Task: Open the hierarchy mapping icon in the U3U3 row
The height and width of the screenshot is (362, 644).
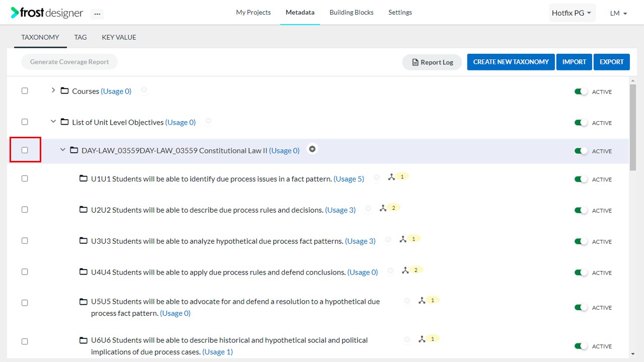Action: [x=403, y=239]
